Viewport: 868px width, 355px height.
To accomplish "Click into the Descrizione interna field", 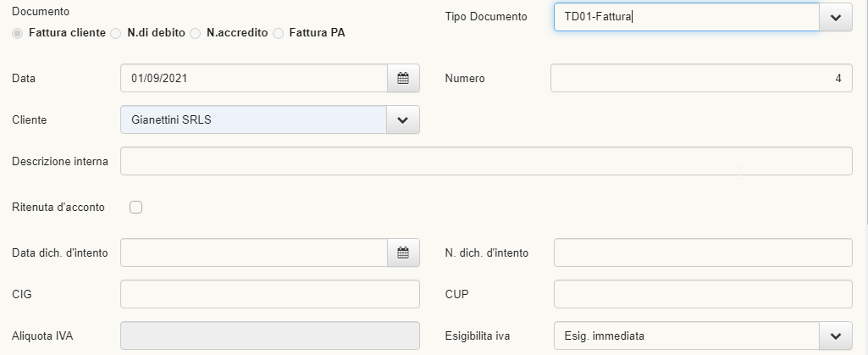I will [x=486, y=161].
